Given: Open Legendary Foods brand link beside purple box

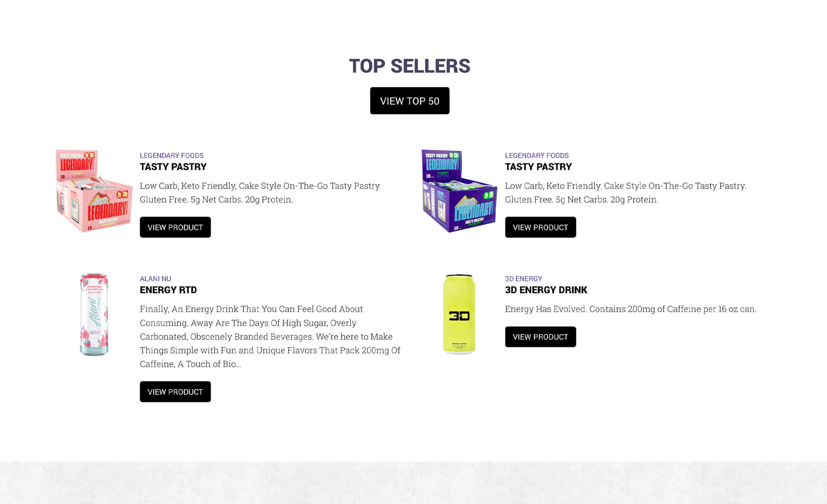Looking at the screenshot, I should [537, 155].
